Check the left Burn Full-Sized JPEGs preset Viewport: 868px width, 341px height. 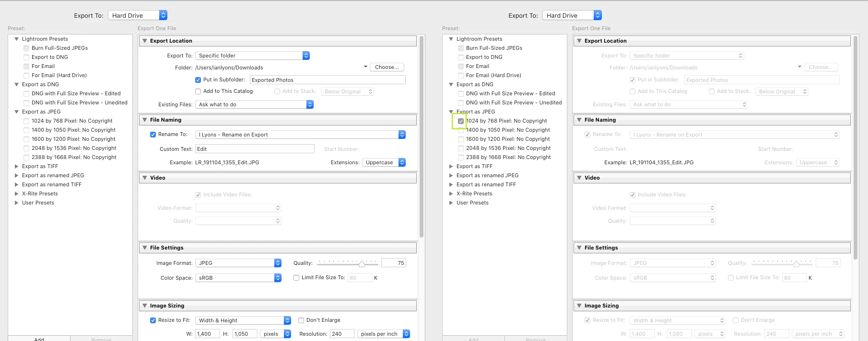[26, 48]
